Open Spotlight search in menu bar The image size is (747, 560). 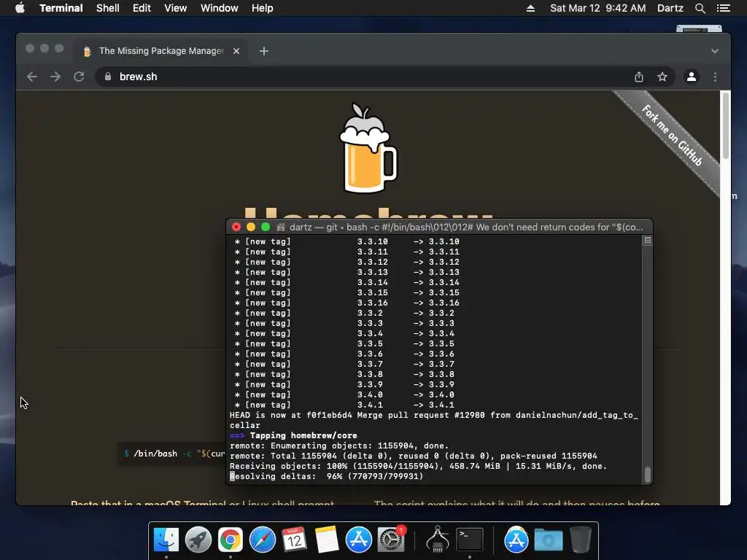coord(700,8)
